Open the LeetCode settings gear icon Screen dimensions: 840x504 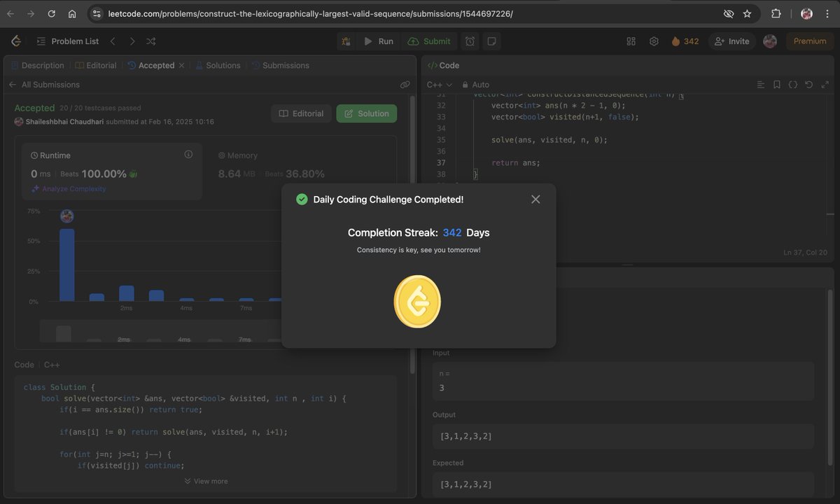tap(654, 41)
